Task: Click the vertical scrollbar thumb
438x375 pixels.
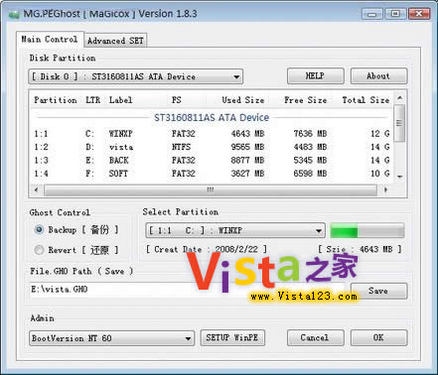Action: pos(400,123)
